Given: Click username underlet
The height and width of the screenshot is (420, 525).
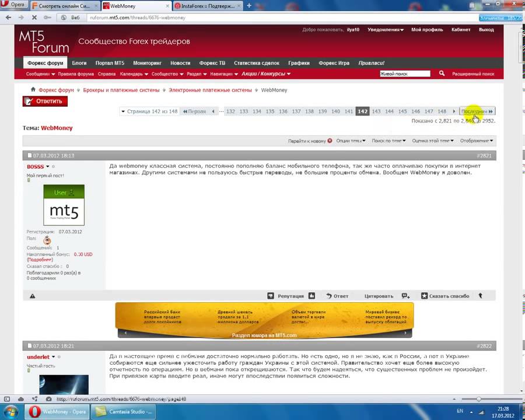Looking at the screenshot, I should click(x=38, y=357).
